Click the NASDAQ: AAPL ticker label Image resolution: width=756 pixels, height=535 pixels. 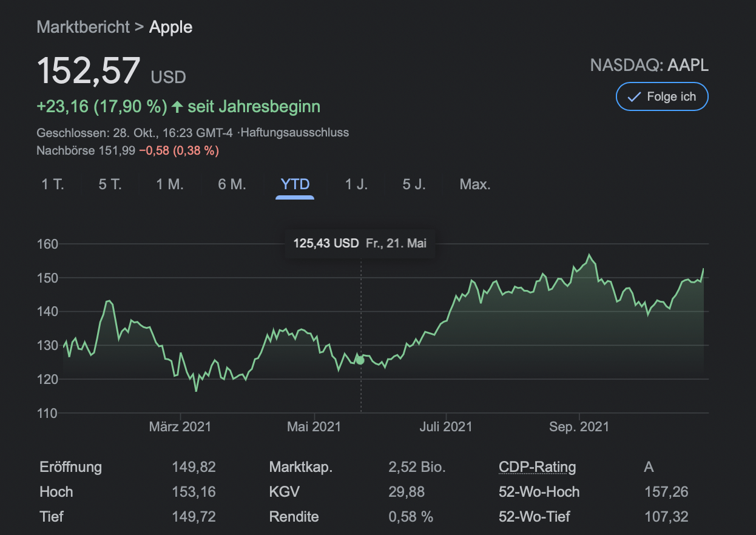coord(649,65)
